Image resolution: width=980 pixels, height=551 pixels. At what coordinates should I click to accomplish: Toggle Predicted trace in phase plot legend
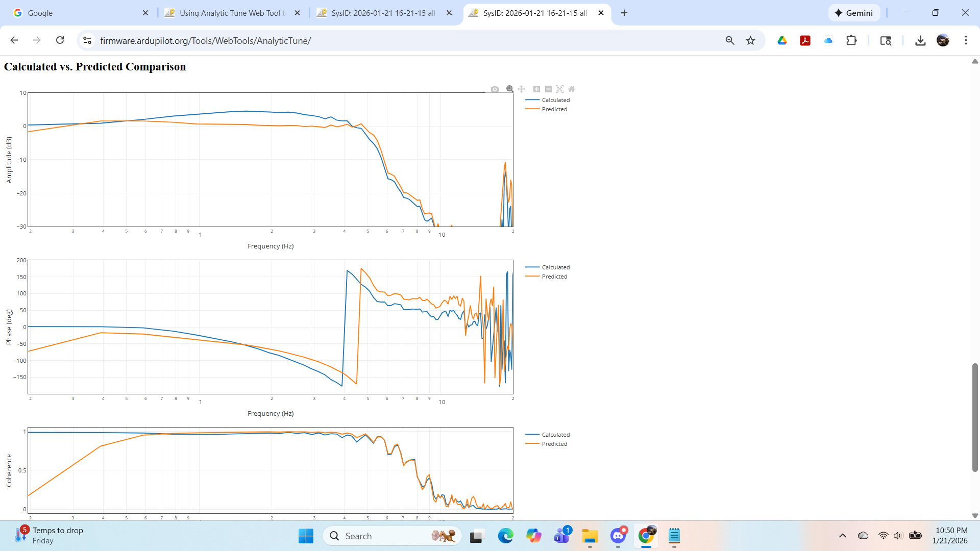click(x=554, y=277)
